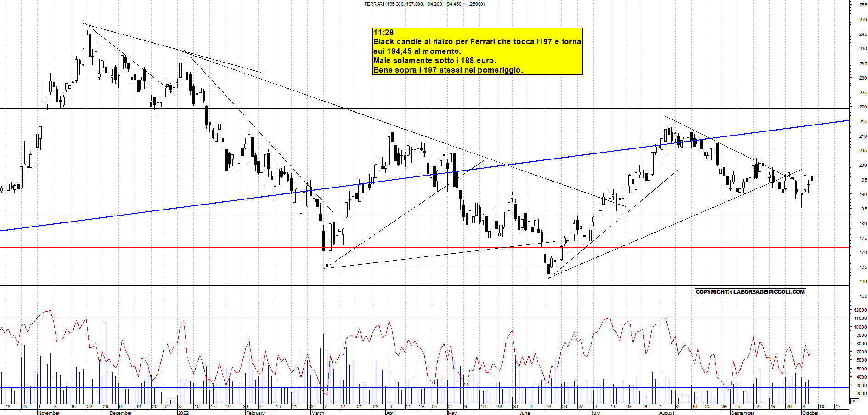Click the 250 price level on the right scale

click(863, 19)
